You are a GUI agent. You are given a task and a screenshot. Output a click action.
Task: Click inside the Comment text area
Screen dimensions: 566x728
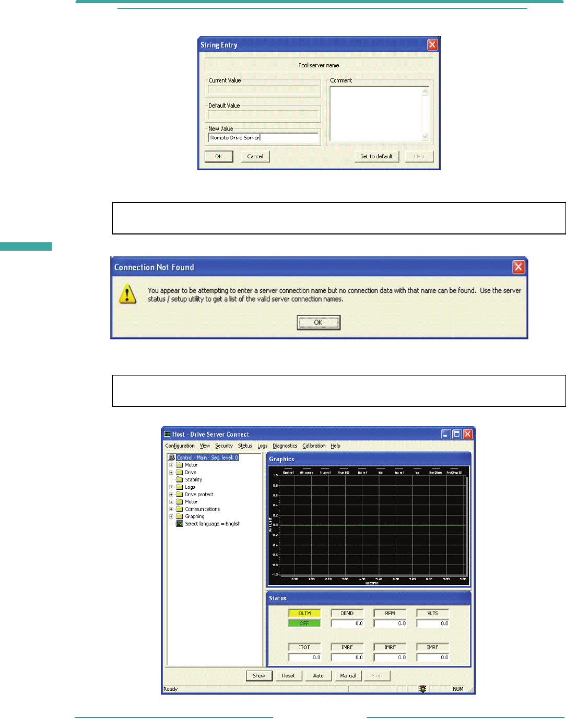374,114
